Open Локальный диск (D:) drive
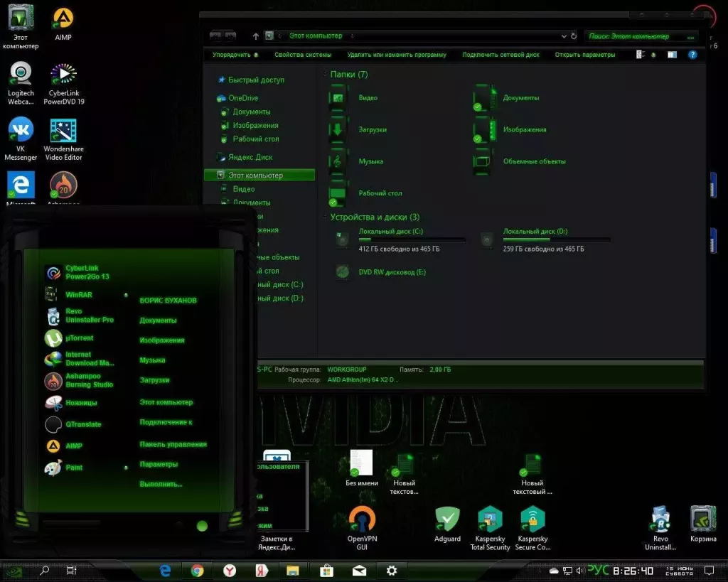 [x=545, y=240]
